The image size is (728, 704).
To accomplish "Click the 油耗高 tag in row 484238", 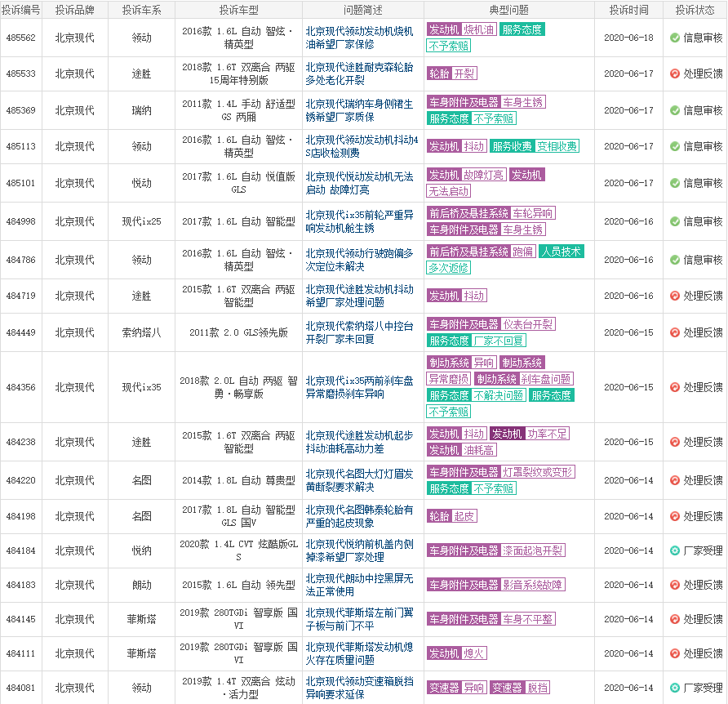I will 479,450.
